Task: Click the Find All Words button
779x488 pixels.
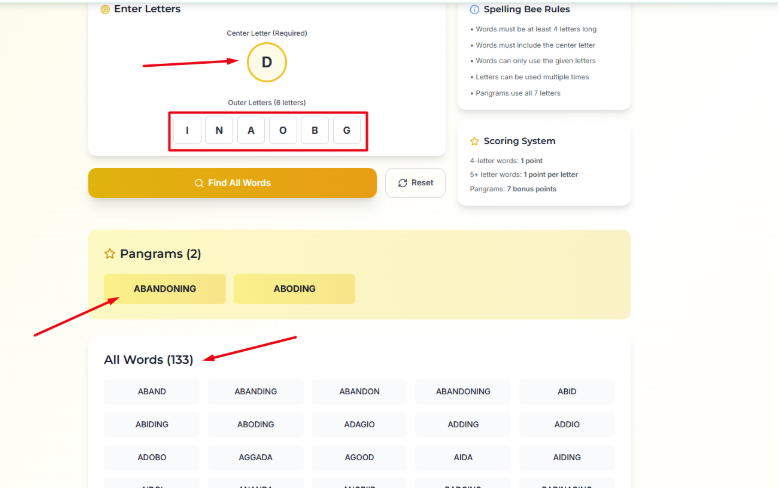Action: 233,183
